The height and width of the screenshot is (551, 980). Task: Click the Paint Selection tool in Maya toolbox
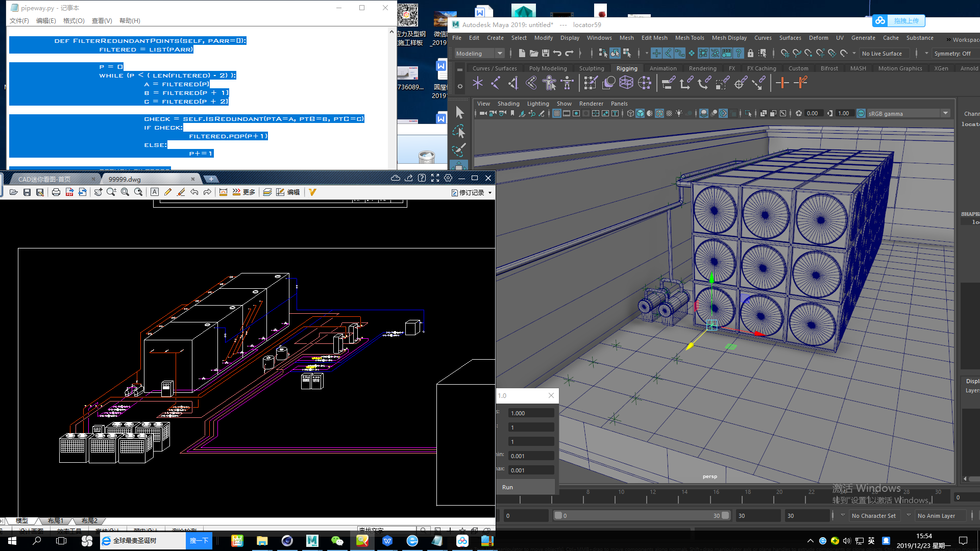click(459, 149)
